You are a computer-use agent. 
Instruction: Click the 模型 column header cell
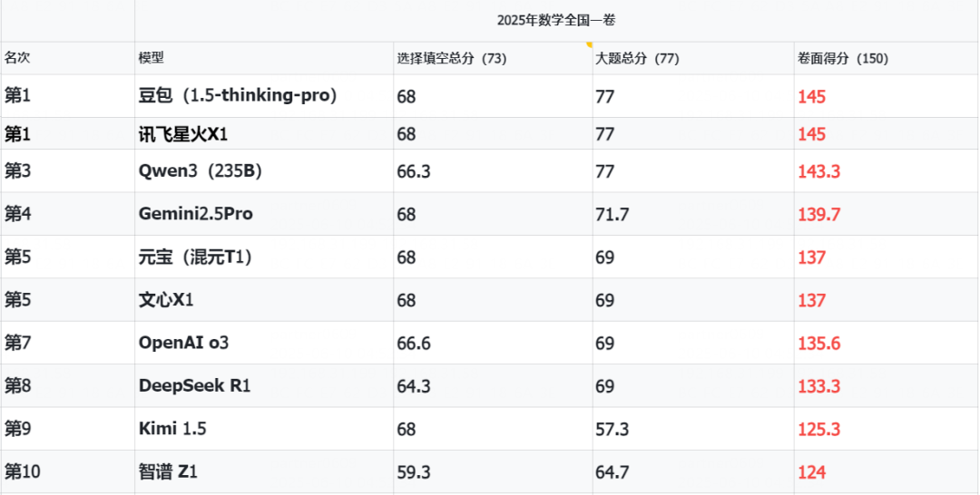pyautogui.click(x=264, y=58)
